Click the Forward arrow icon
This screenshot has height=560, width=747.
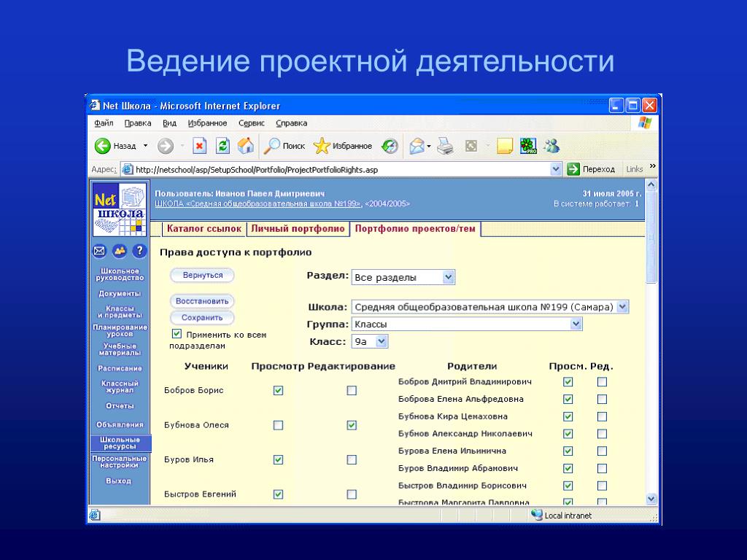pyautogui.click(x=166, y=146)
